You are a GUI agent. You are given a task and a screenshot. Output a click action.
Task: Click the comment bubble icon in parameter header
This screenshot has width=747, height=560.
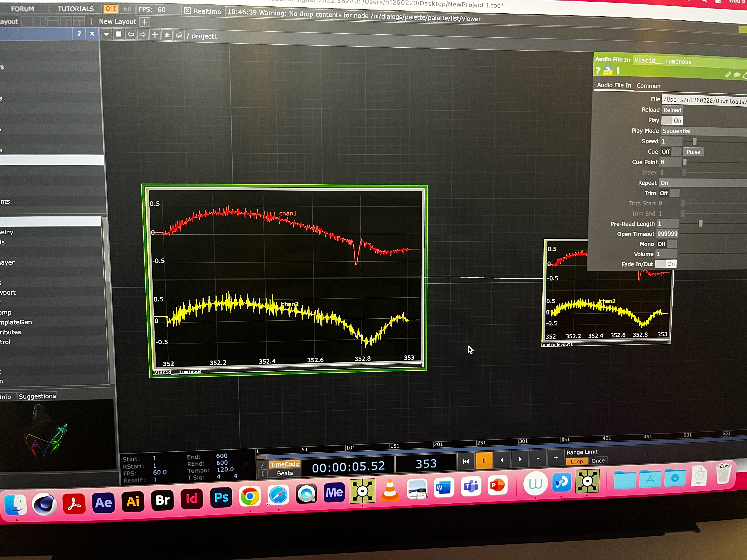click(737, 75)
